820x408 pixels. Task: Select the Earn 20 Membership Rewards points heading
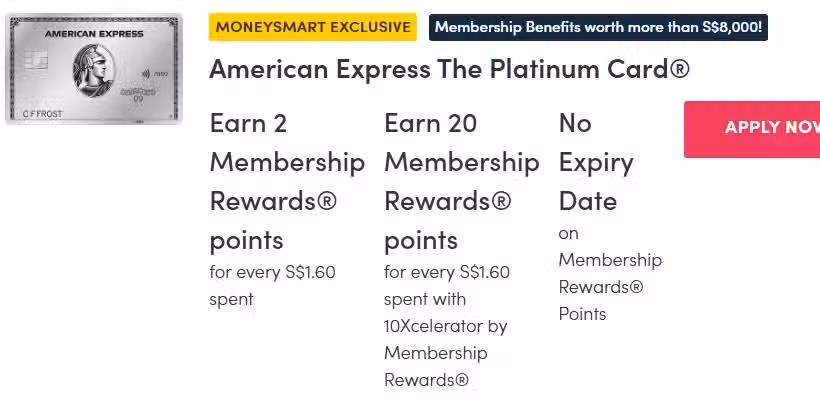click(462, 182)
